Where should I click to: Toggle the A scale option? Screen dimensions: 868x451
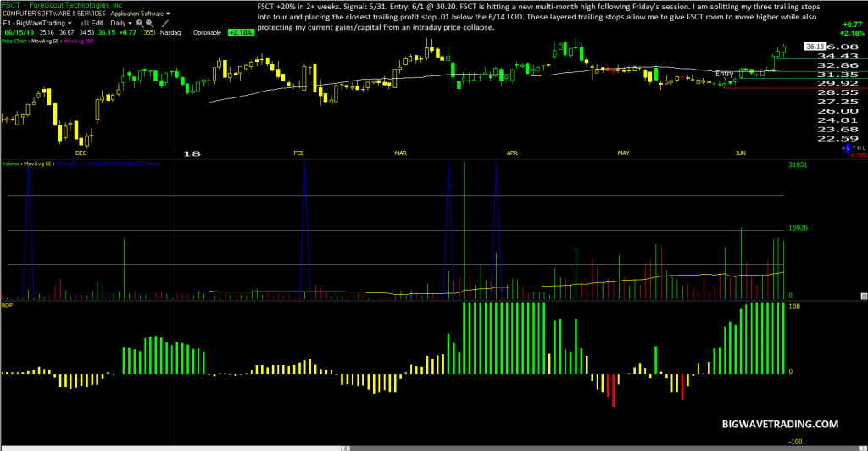(843, 148)
